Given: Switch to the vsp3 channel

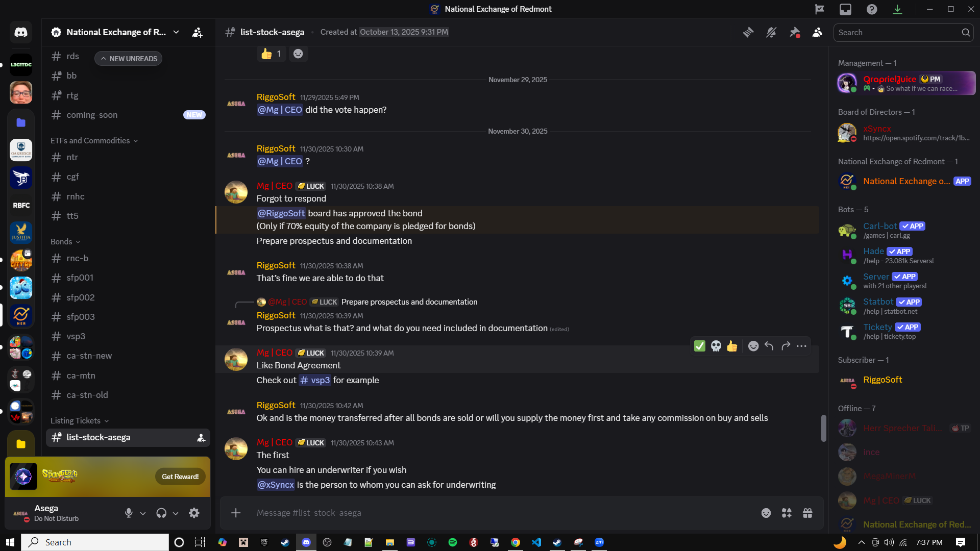Looking at the screenshot, I should pos(76,336).
